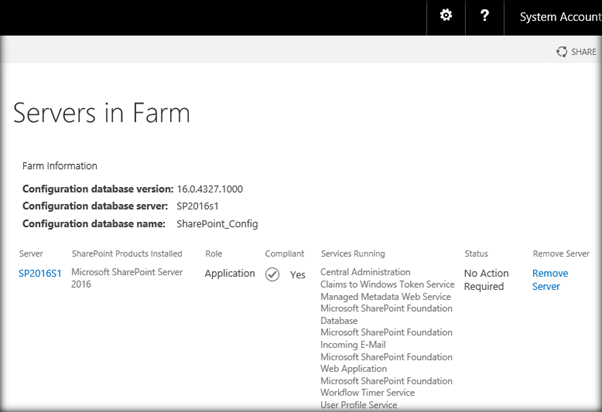602x412 pixels.
Task: Select Central Administration in the services list
Action: point(365,272)
